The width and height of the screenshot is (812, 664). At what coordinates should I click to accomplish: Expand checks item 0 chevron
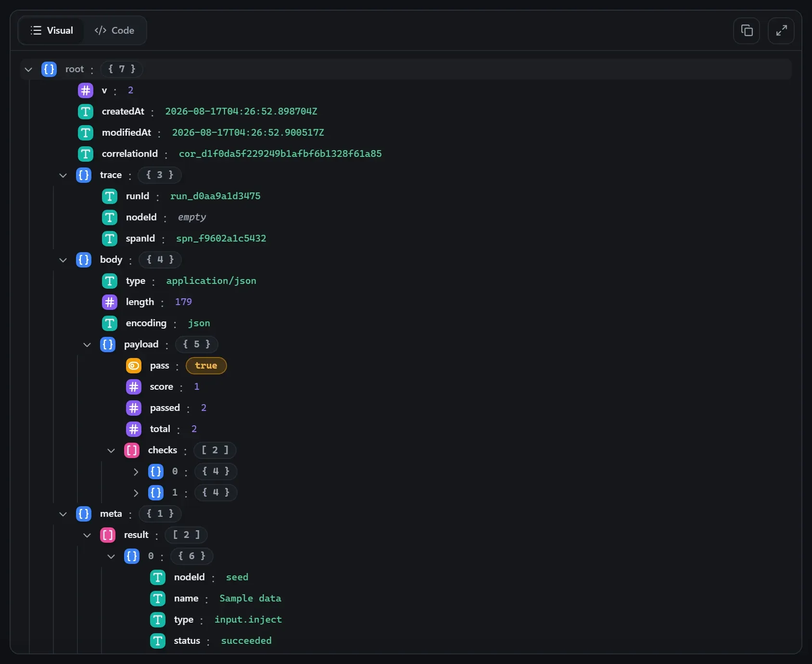pos(136,472)
